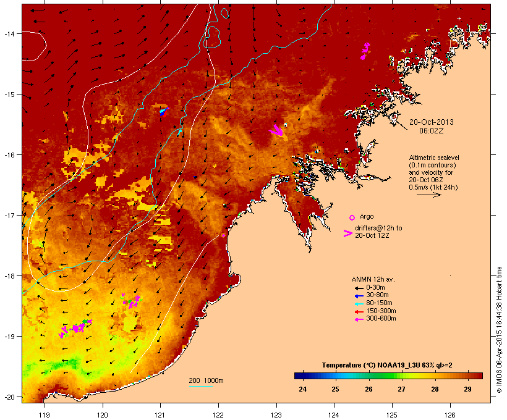Click the cyan 200m isobath legend line
This screenshot has height=420, width=507.
(x=201, y=386)
